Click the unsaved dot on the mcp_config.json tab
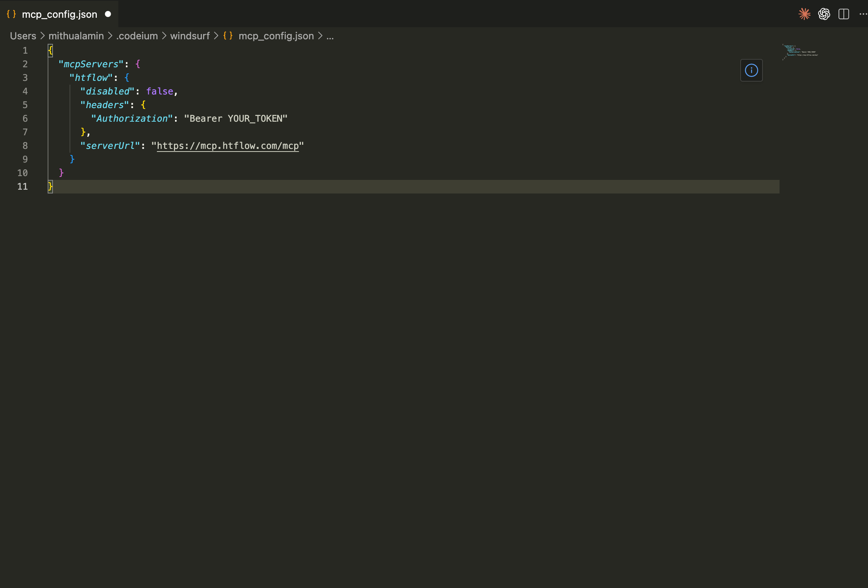 pos(108,14)
